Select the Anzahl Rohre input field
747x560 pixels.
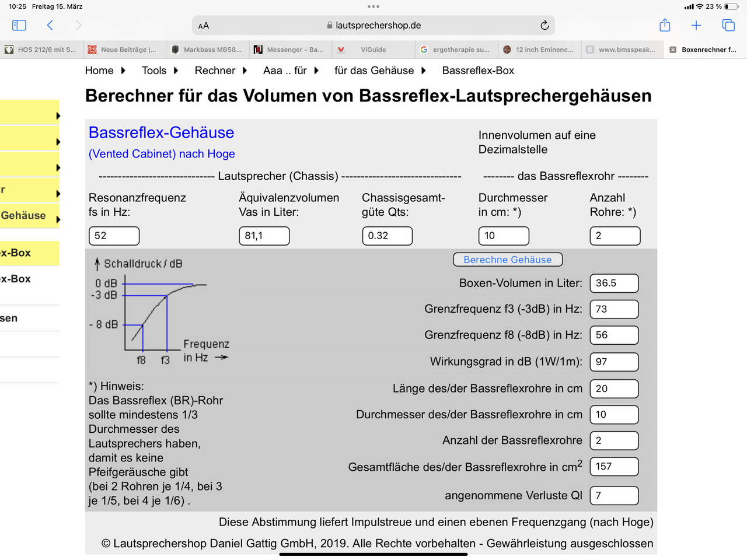(x=615, y=236)
